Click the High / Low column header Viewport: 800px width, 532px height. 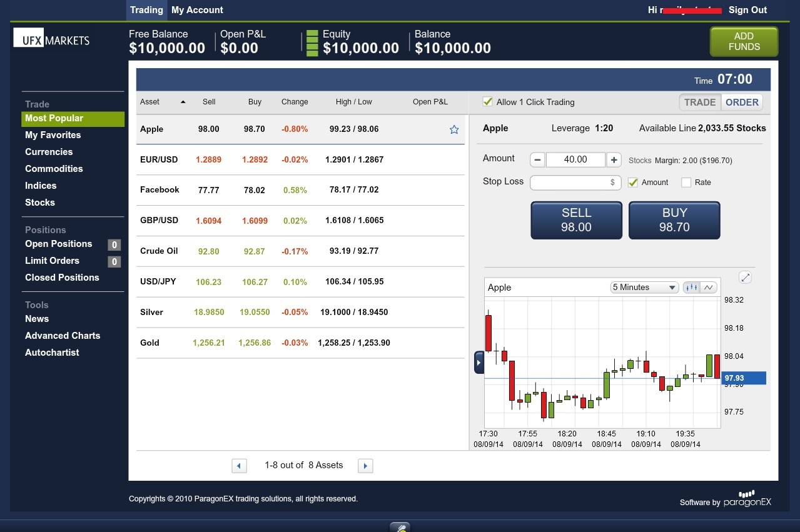pos(353,102)
